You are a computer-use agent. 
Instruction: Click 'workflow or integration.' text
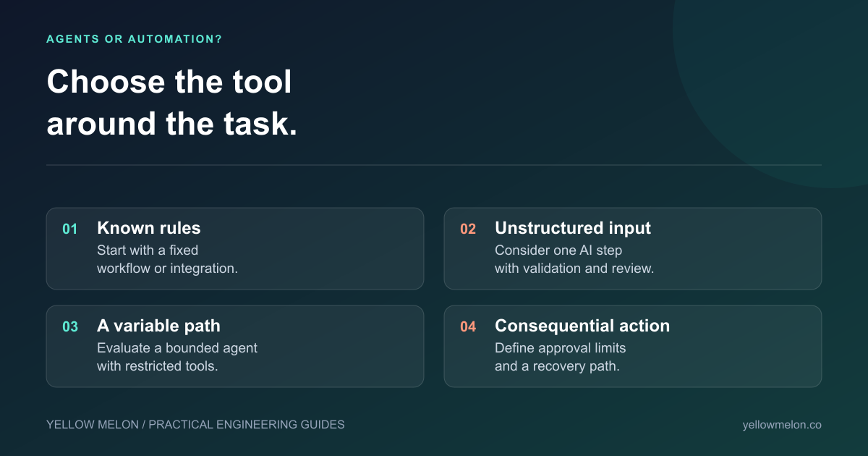click(168, 268)
